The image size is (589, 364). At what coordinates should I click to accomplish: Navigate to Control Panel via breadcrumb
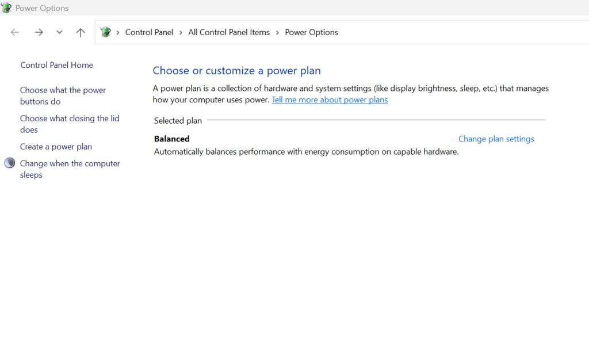click(149, 32)
